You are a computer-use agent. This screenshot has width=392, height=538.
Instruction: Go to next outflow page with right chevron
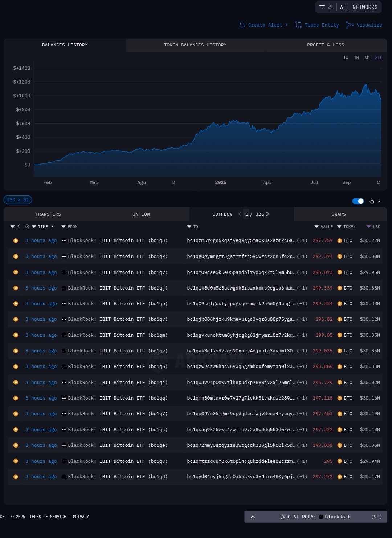(268, 214)
